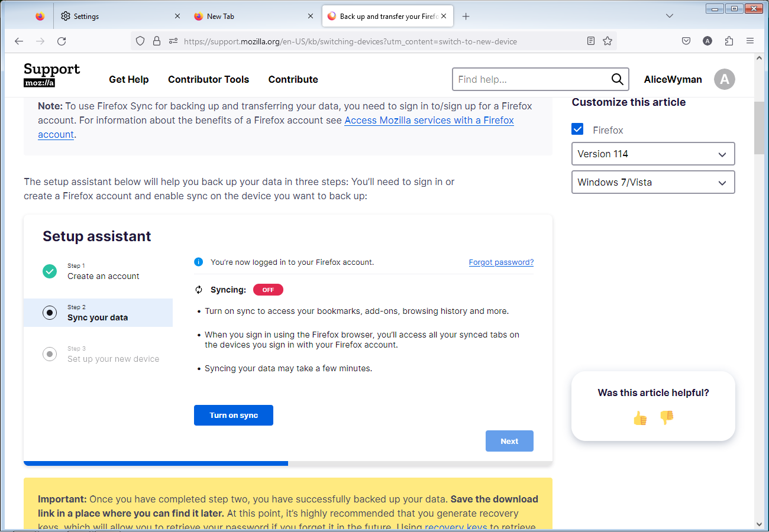The image size is (769, 532).
Task: Click the Next button
Action: (x=509, y=441)
